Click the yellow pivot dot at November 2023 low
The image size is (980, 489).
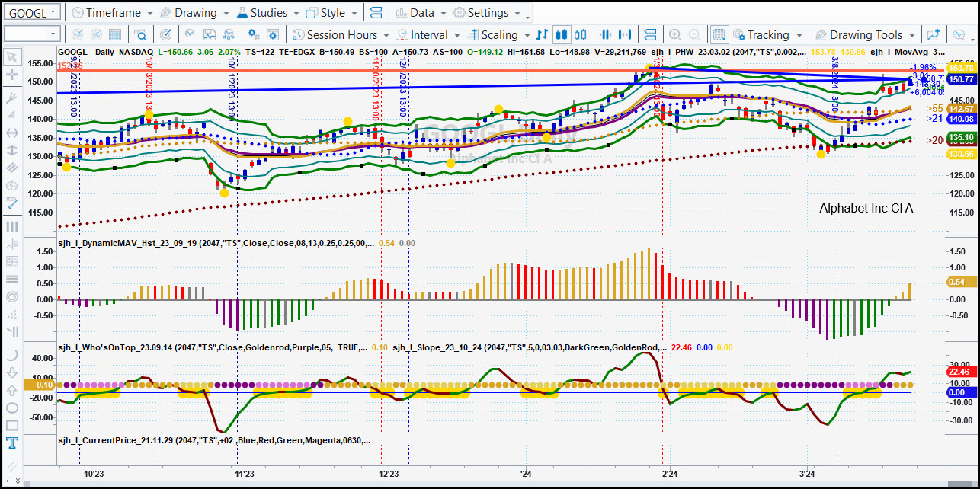pyautogui.click(x=224, y=193)
